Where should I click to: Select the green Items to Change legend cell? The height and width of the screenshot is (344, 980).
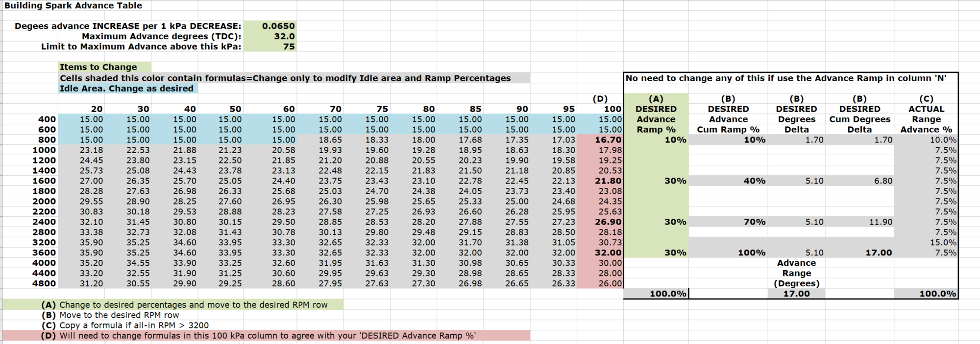98,67
